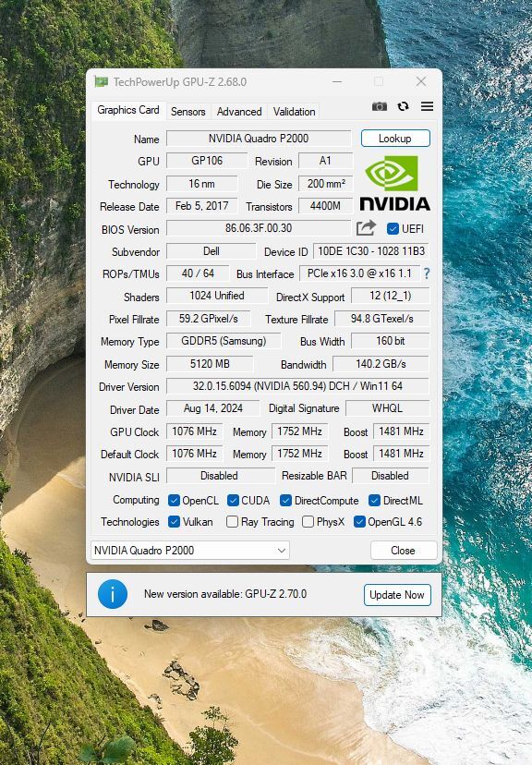Click the Transistors field 4400M
Screen dimensions: 532x765
click(x=325, y=206)
